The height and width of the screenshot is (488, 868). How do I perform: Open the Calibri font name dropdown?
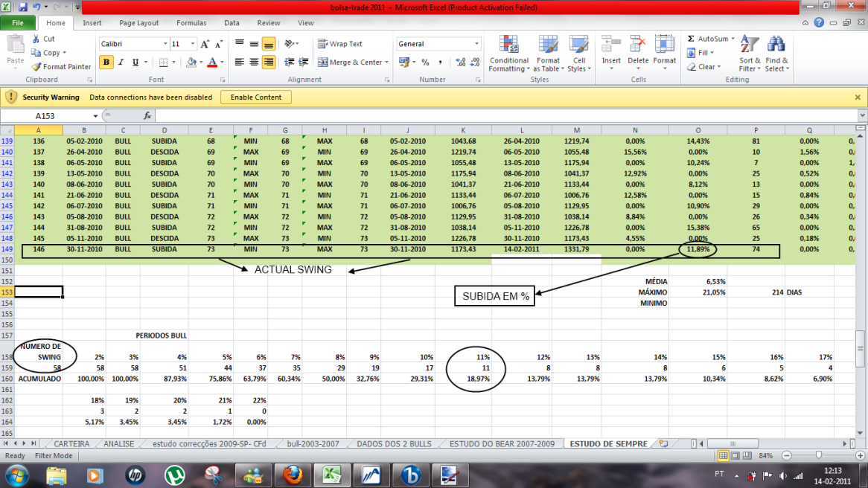pyautogui.click(x=165, y=44)
